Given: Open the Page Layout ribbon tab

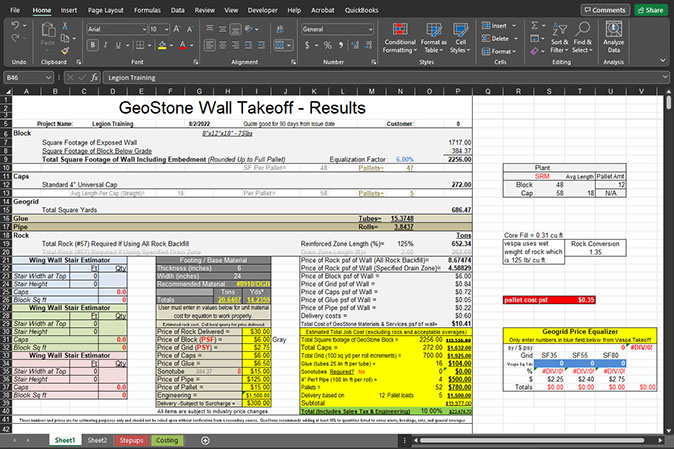Looking at the screenshot, I should [107, 9].
